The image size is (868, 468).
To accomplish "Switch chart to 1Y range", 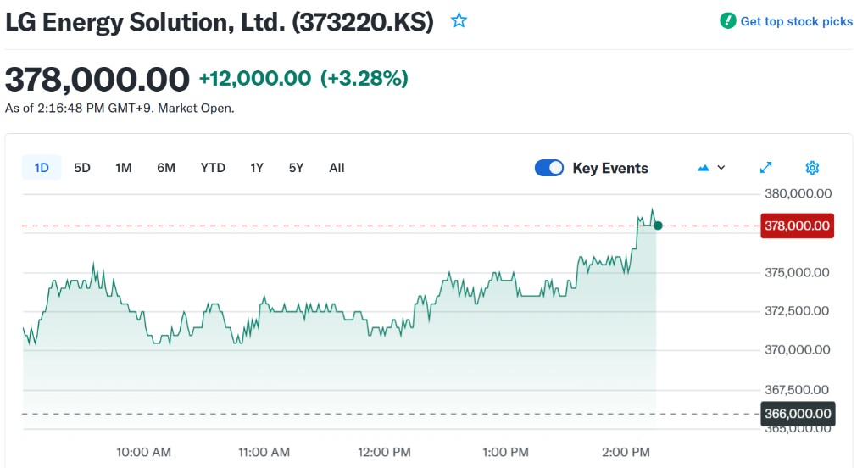I will pyautogui.click(x=257, y=168).
